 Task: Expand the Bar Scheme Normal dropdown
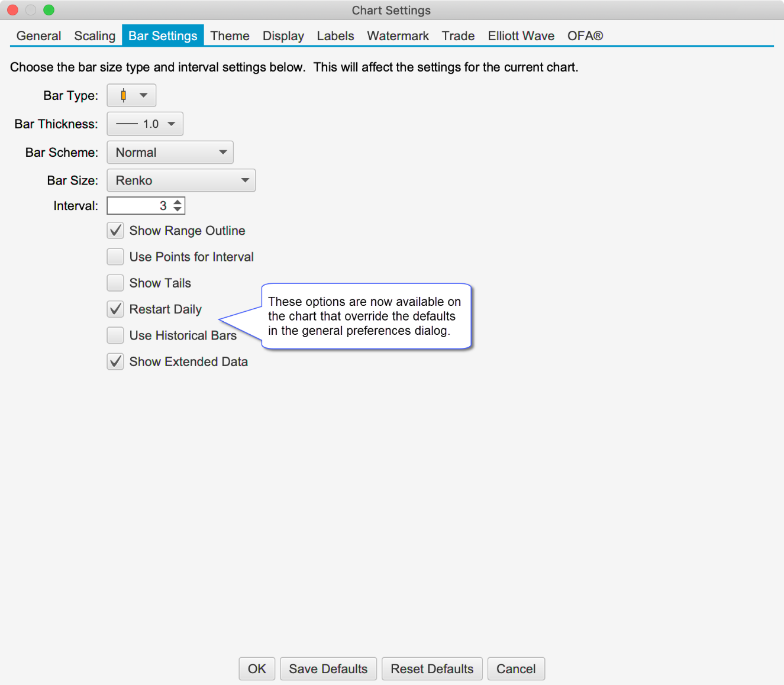point(170,152)
